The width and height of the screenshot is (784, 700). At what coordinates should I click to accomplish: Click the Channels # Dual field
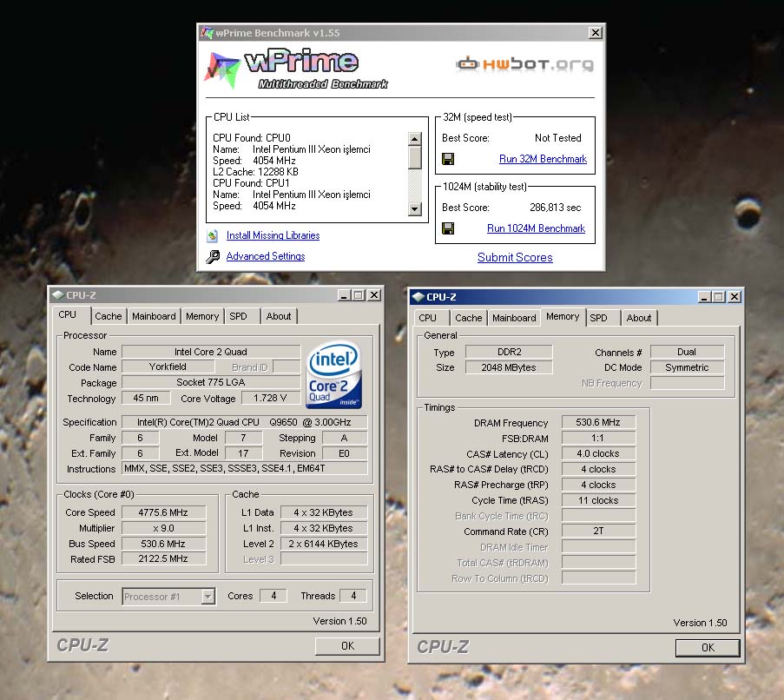pyautogui.click(x=687, y=352)
